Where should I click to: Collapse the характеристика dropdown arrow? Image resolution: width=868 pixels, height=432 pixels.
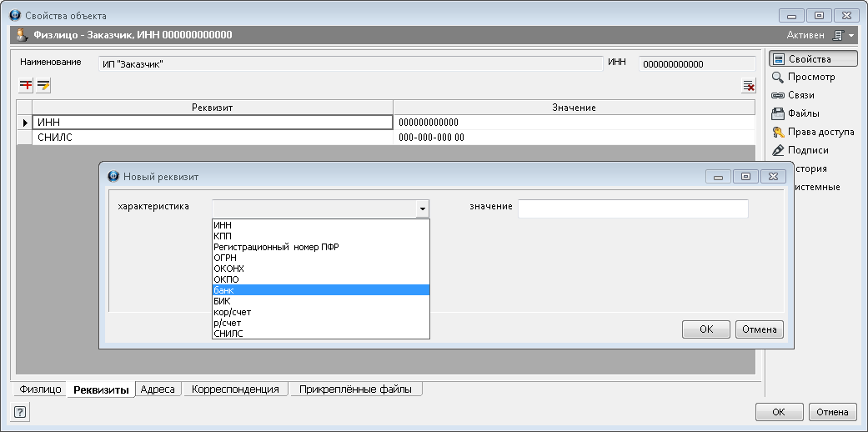423,208
